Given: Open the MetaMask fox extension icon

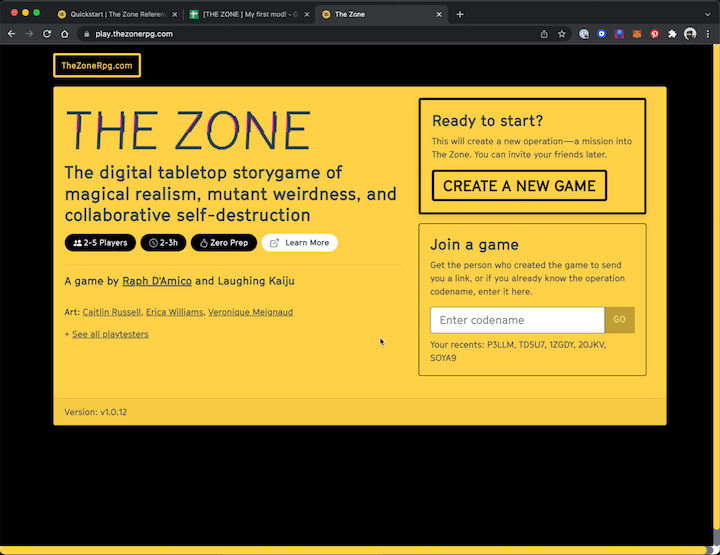Looking at the screenshot, I should (x=637, y=34).
